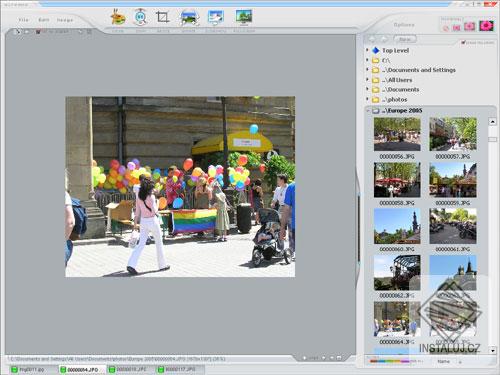Screen dimensions: 500x375
Task: Click the red icon on the small toolbar
Action: (x=38, y=32)
